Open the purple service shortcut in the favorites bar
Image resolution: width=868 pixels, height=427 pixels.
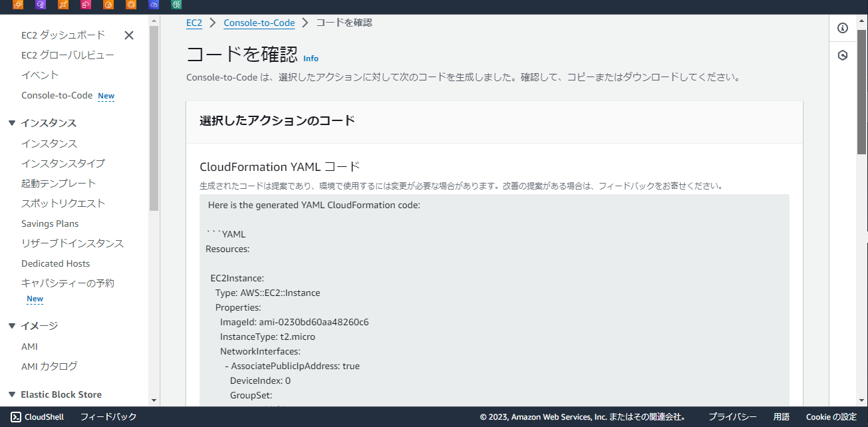pos(41,5)
